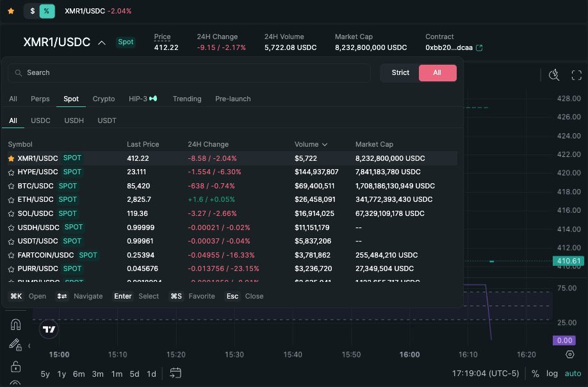Viewport: 588px width, 387px height.
Task: Switch to the Trending tab
Action: 187,99
